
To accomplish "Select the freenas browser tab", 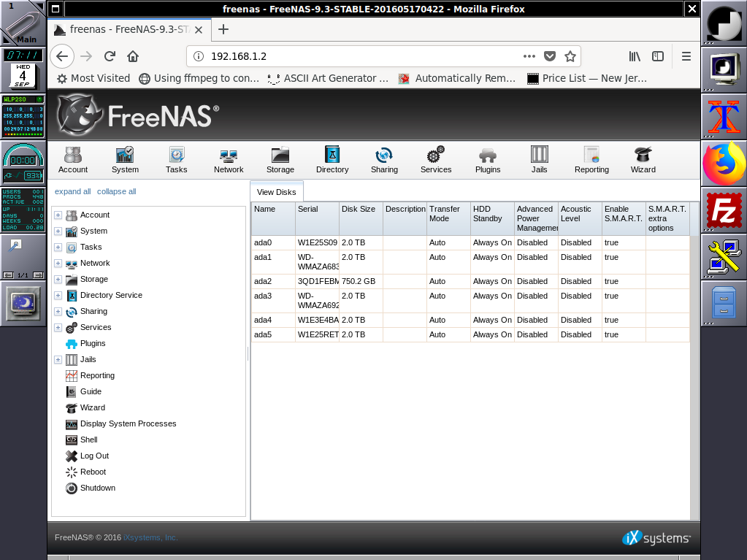I will [x=129, y=29].
